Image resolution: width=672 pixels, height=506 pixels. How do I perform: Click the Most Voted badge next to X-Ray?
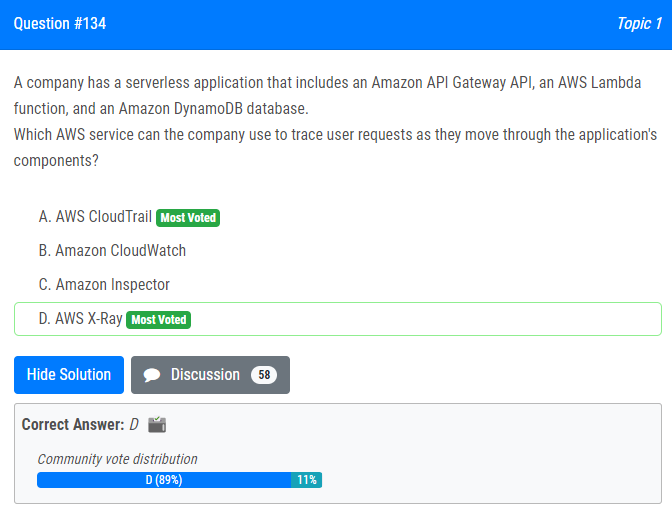pyautogui.click(x=159, y=320)
